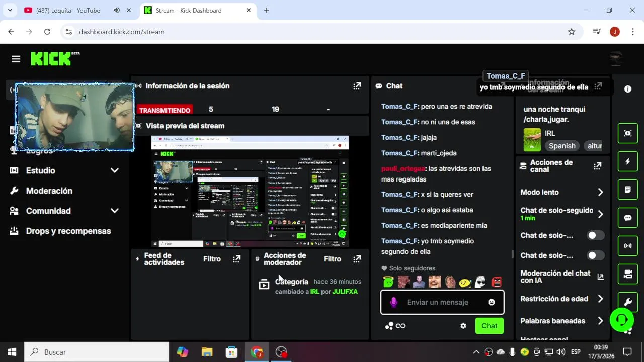Click the purple microphone icon in message box
This screenshot has width=644, height=362.
[393, 302]
